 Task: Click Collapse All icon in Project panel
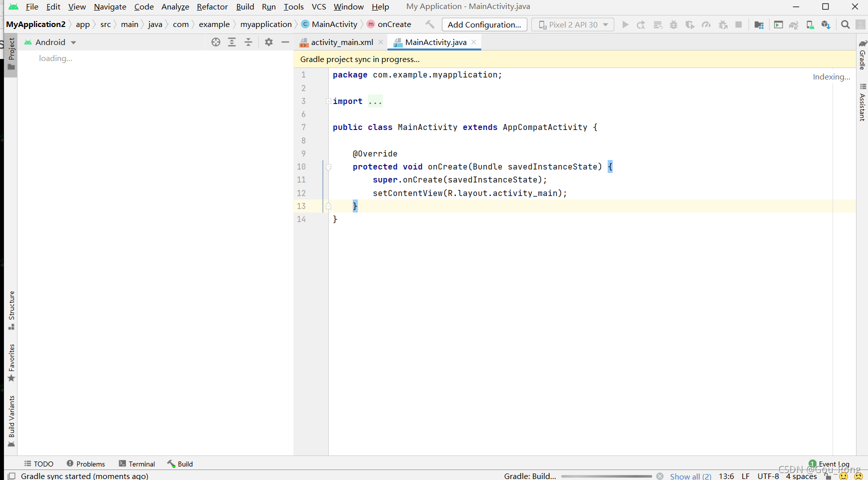click(x=248, y=42)
